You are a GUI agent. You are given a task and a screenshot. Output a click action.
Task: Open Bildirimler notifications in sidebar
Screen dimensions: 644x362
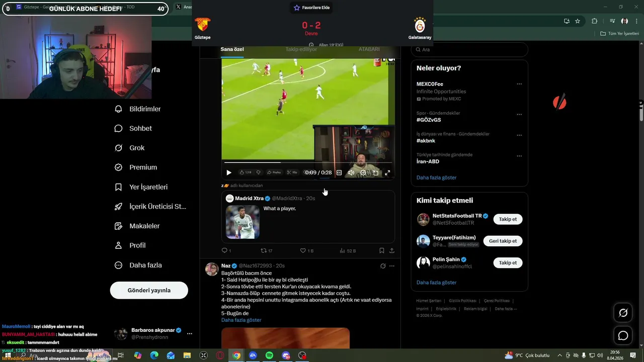[x=138, y=109]
